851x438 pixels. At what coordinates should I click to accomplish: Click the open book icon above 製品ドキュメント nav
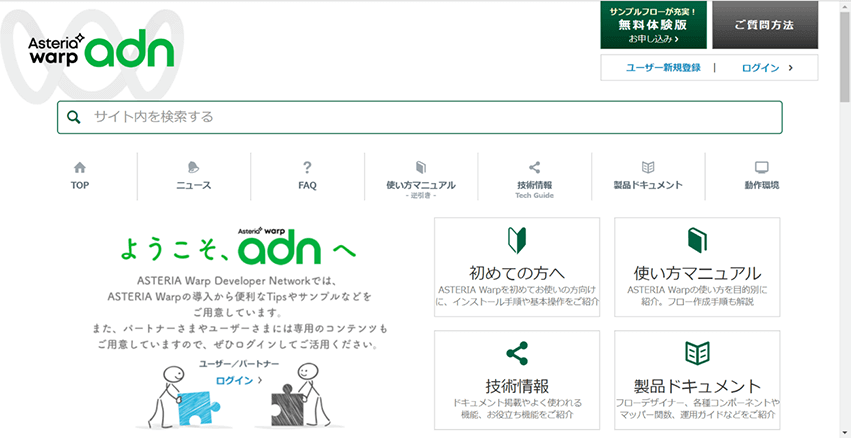pos(648,167)
